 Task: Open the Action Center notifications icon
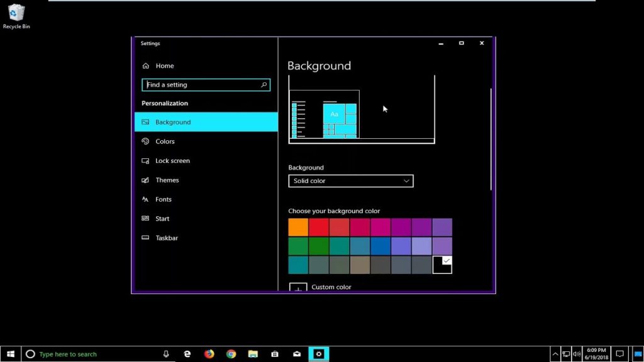pyautogui.click(x=619, y=354)
